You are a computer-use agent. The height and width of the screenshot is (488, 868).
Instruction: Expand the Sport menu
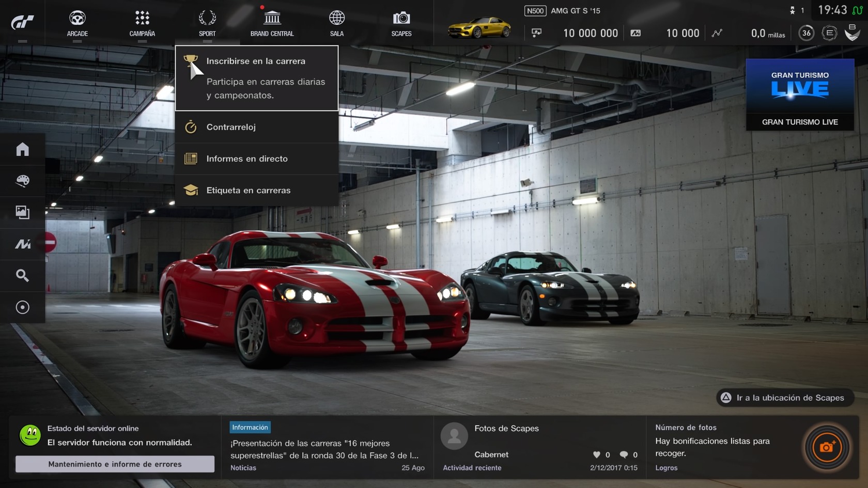[x=207, y=23]
